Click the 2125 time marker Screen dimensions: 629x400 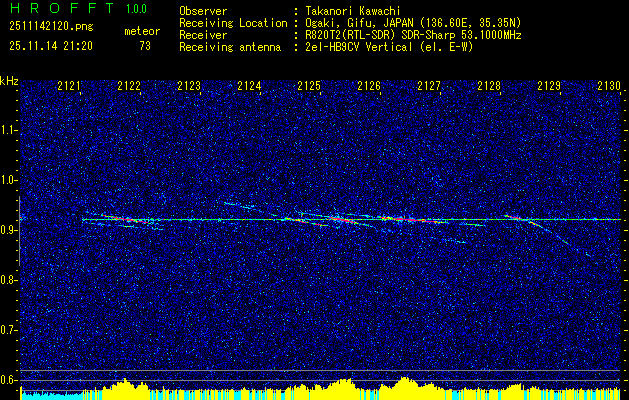click(x=309, y=86)
